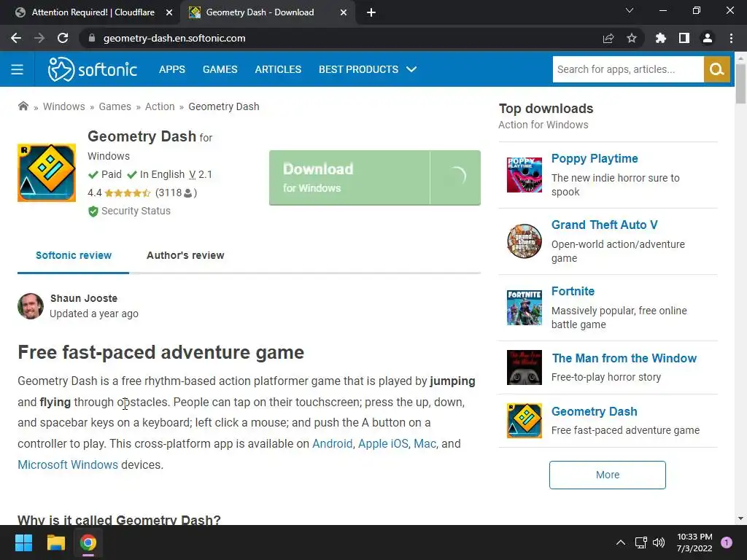Click the Download for Windows button
747x560 pixels.
tap(374, 178)
